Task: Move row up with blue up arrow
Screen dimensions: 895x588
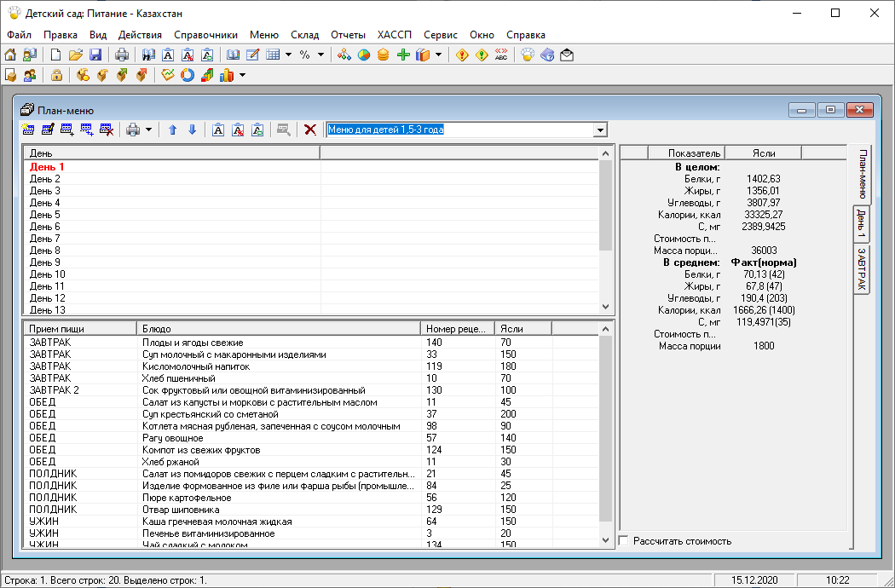Action: (x=172, y=130)
